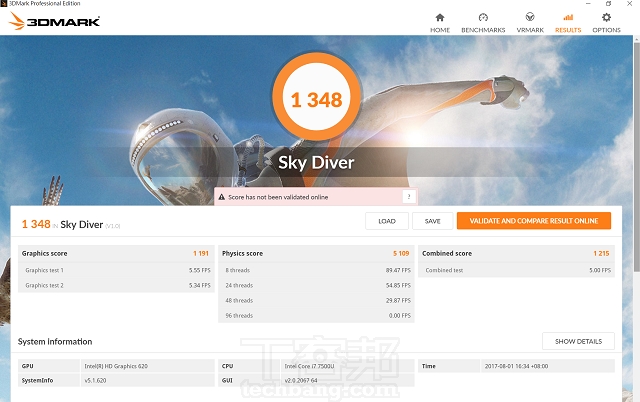
Task: Click the 8 threads row
Action: tap(316, 270)
